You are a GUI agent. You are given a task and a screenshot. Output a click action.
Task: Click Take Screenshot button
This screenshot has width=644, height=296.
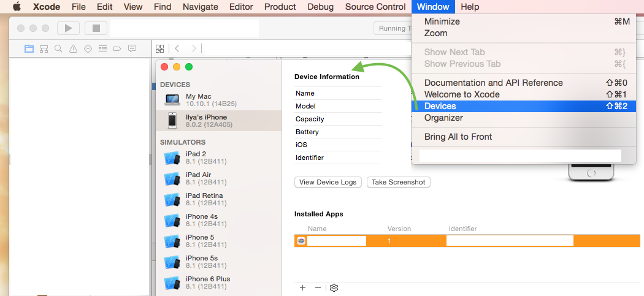click(399, 182)
